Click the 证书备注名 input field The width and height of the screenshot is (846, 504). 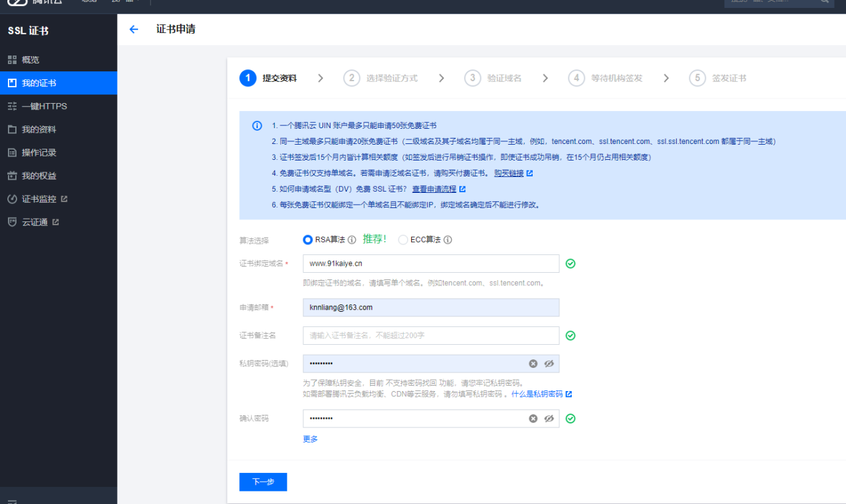430,336
